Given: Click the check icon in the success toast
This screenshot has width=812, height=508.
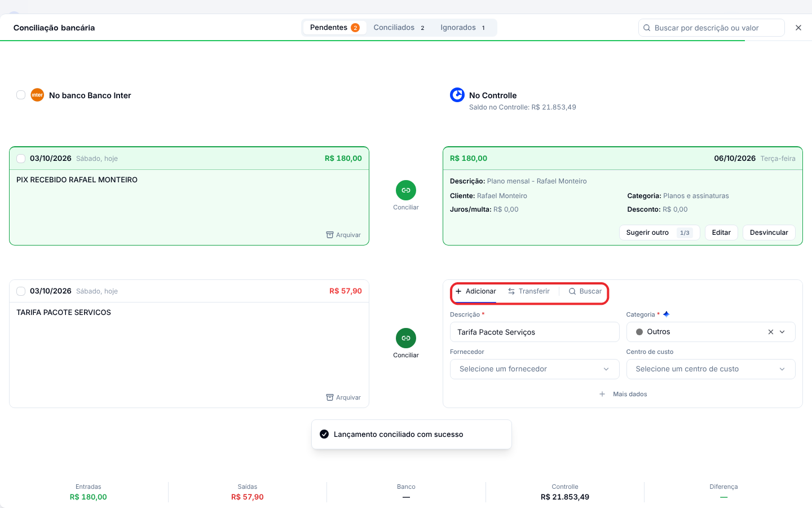Looking at the screenshot, I should 324,434.
